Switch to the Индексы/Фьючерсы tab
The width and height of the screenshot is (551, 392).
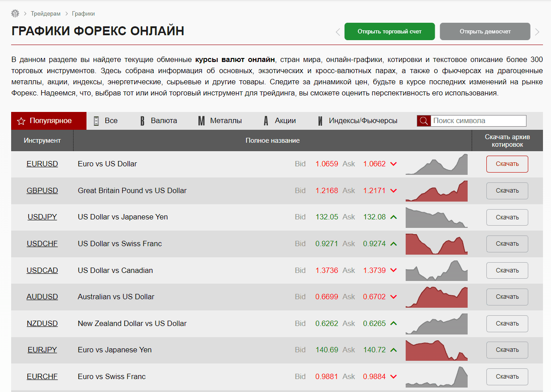pos(358,121)
